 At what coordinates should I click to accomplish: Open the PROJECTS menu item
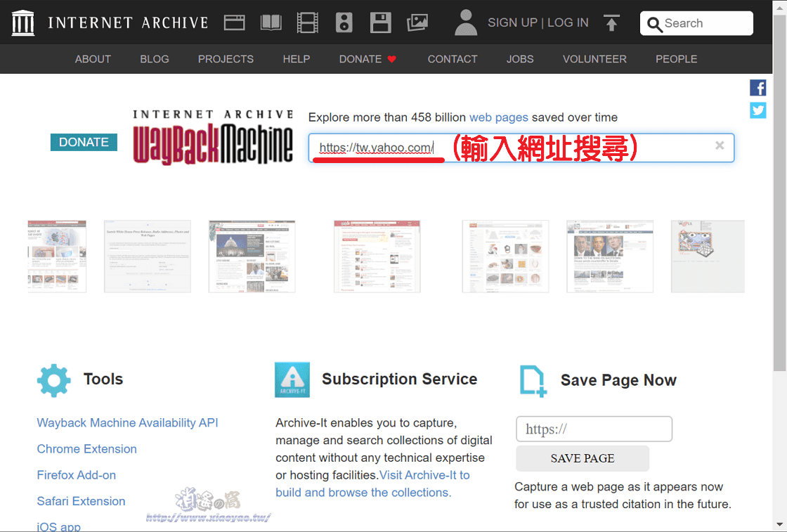click(x=226, y=59)
